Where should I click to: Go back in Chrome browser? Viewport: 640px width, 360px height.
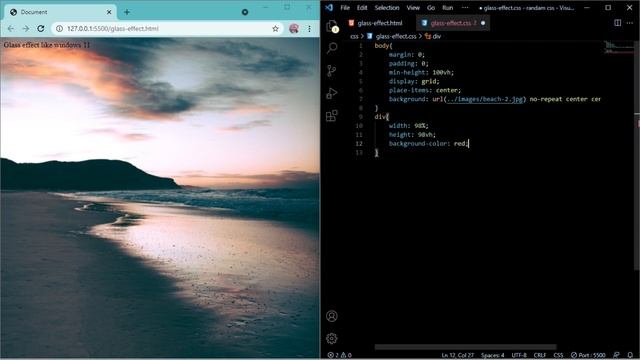tap(11, 29)
